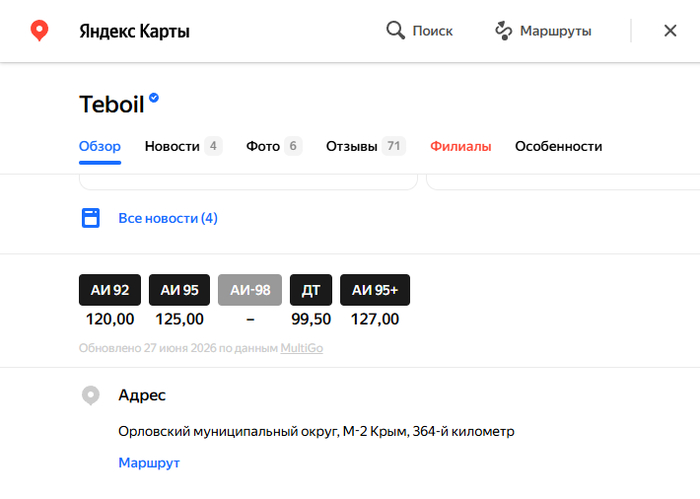
Task: Click the blue verified badge next to Teboil
Action: click(154, 97)
